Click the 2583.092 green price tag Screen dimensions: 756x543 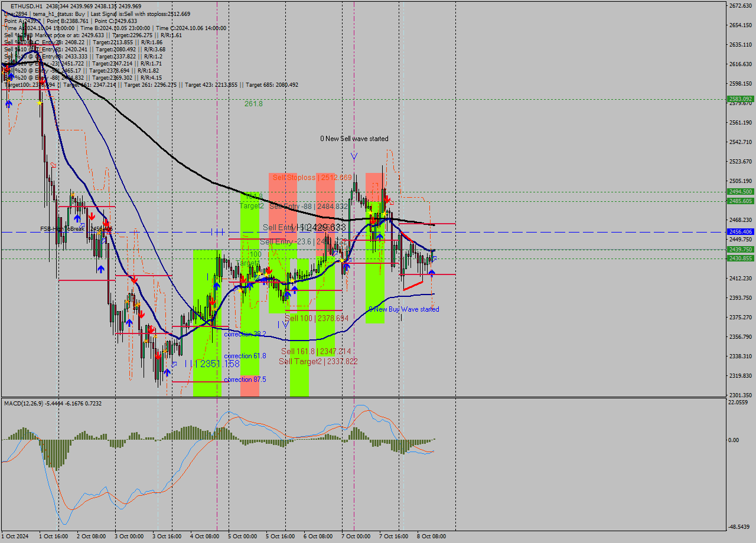pos(740,99)
